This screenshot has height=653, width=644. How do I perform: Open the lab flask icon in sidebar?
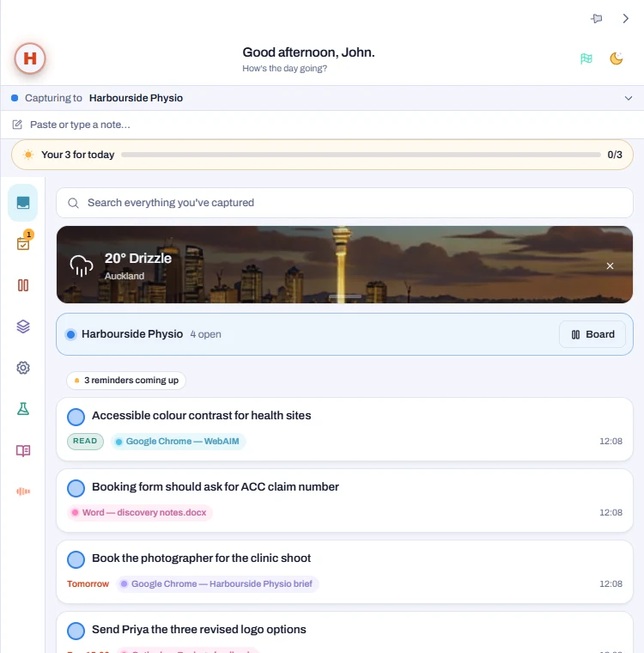click(x=23, y=409)
